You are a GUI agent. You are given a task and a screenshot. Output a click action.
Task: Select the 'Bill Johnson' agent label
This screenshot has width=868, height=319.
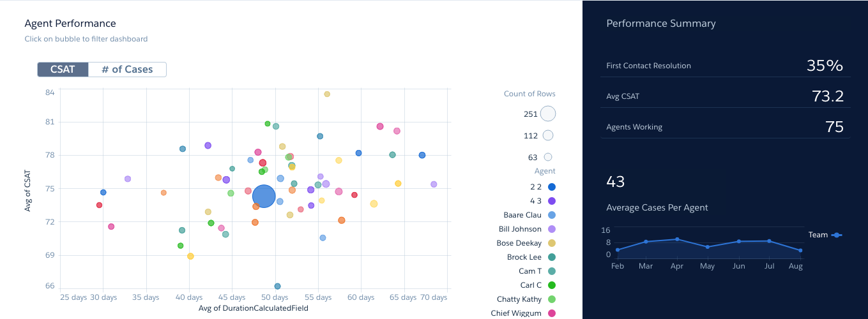coord(520,229)
